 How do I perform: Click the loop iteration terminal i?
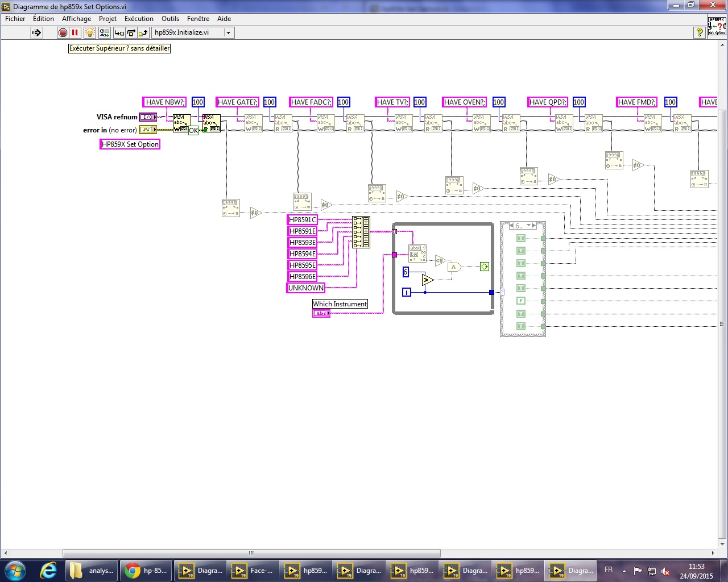pyautogui.click(x=407, y=292)
